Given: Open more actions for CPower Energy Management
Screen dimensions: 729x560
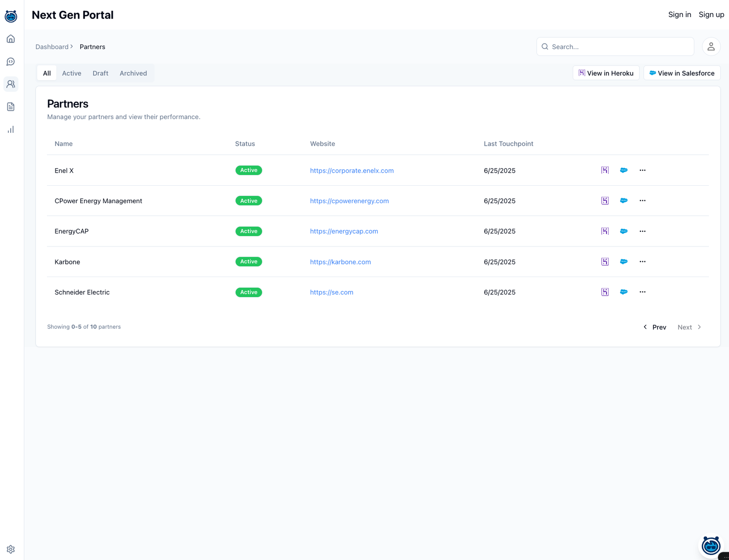Looking at the screenshot, I should [642, 201].
